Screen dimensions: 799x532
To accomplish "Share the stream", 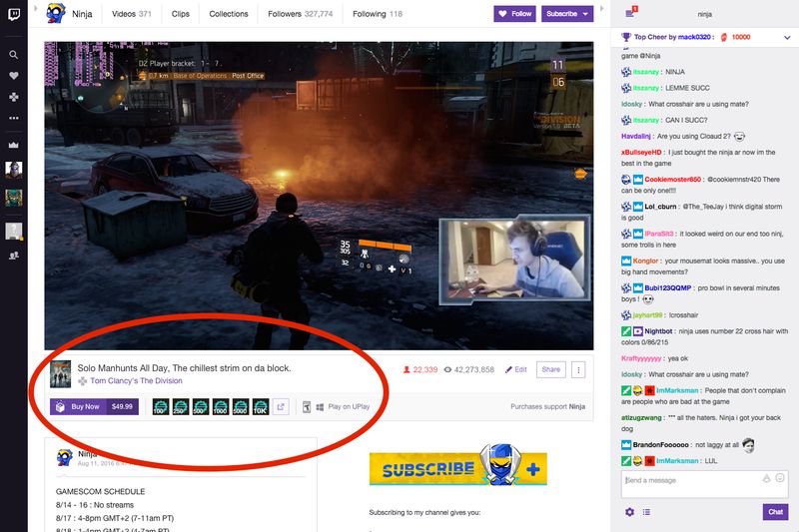I will click(x=551, y=369).
